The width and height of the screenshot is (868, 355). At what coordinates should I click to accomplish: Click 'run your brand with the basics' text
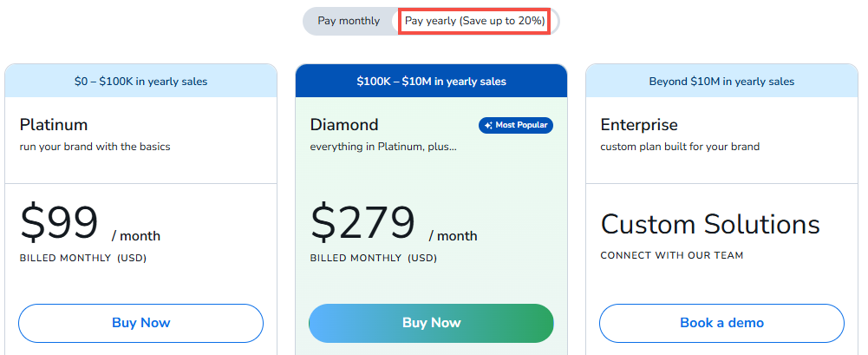coord(95,147)
